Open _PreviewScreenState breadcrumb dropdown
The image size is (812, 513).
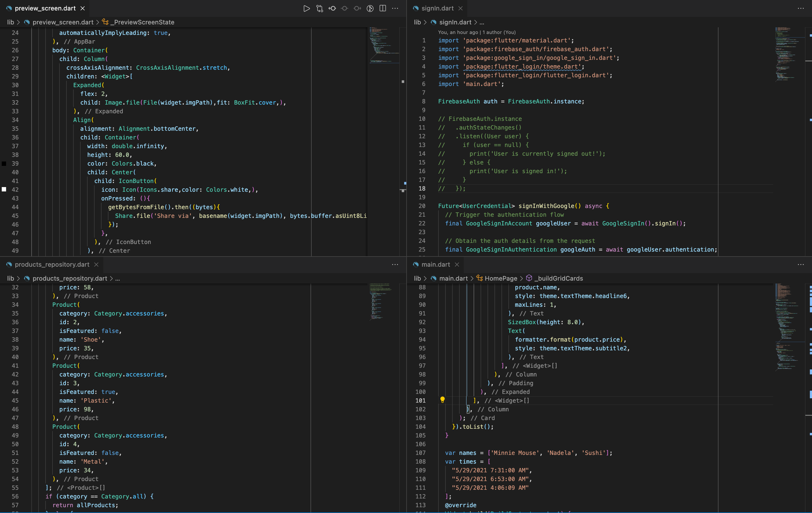[x=144, y=22]
